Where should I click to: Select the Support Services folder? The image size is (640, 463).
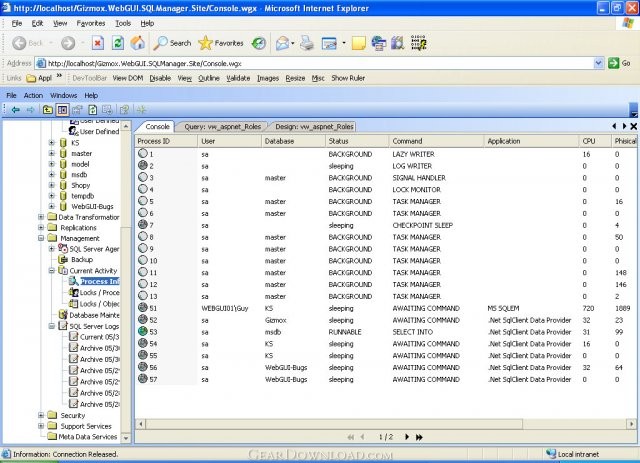point(86,426)
